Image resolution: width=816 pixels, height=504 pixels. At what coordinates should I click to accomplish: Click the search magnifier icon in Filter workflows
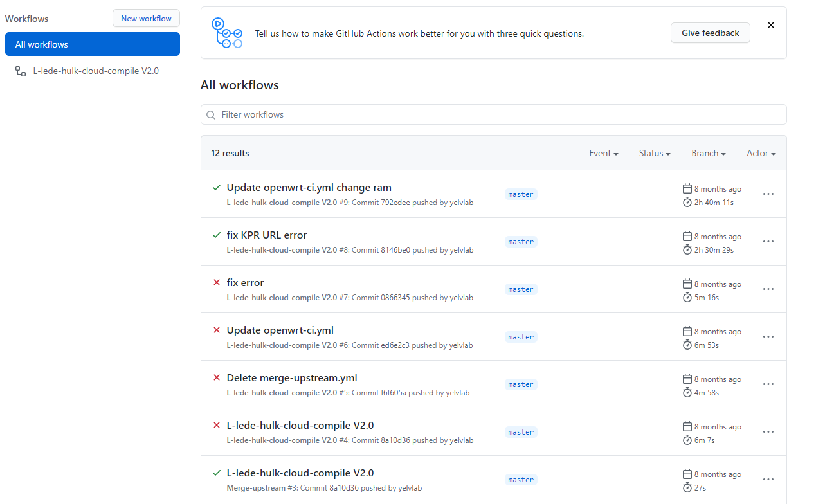[x=211, y=115]
